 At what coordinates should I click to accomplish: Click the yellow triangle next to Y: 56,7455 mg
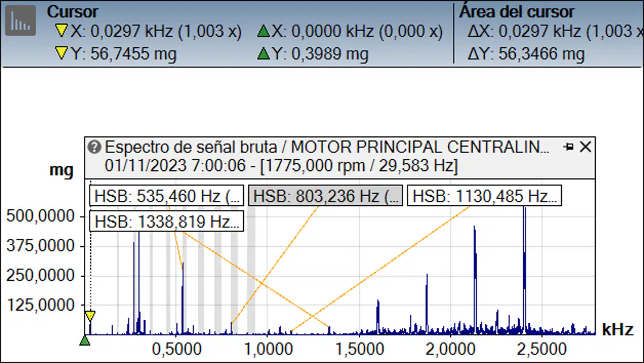pyautogui.click(x=61, y=53)
